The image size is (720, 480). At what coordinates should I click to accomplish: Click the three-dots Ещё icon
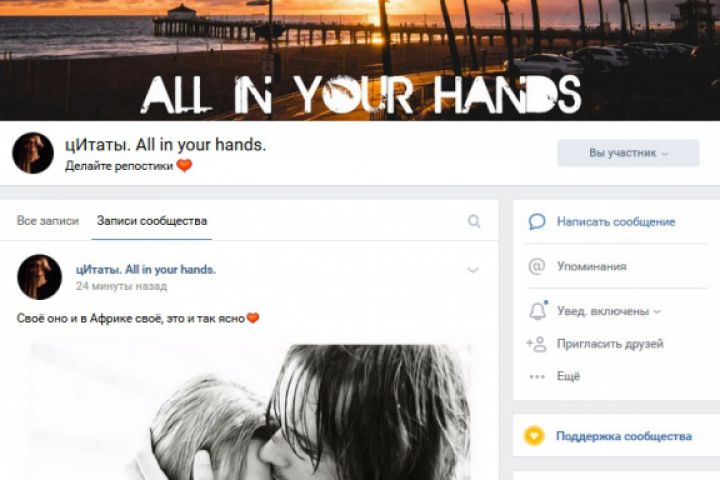tap(537, 377)
